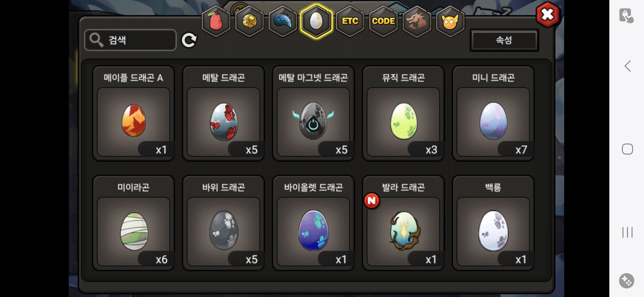This screenshot has height=297, width=644.
Task: Open the yellow owl mask tab
Action: click(x=450, y=21)
